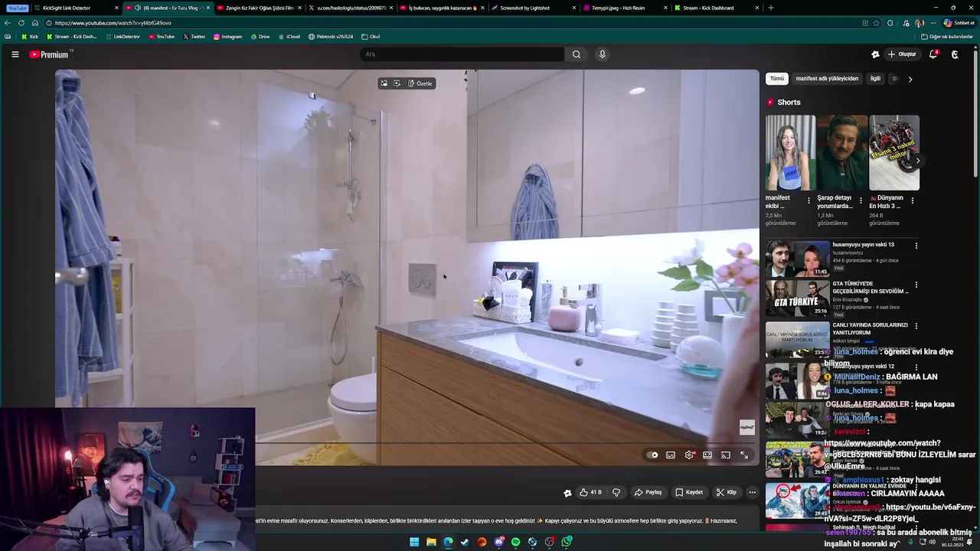
Task: Open the YouTube hamburger guide menu
Action: 15,54
